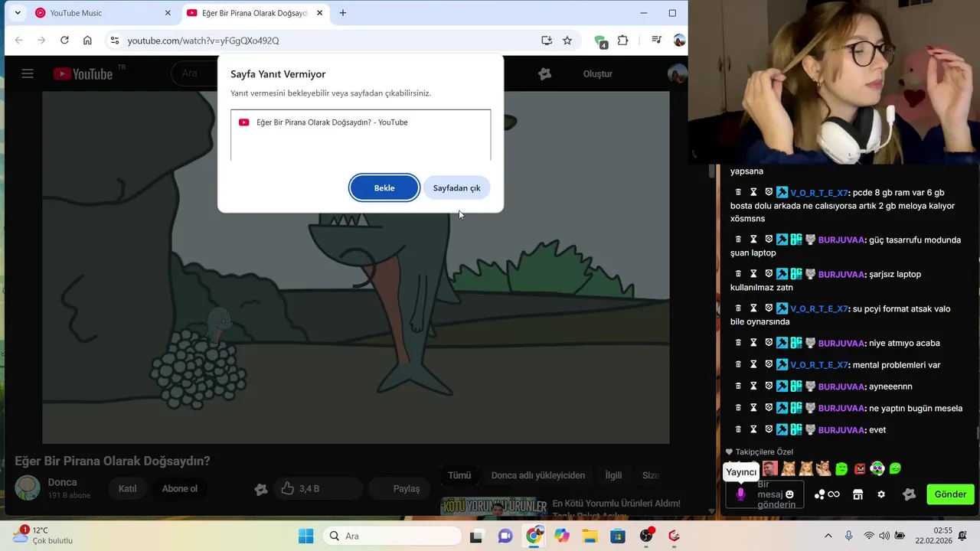
Task: Click the Abone ol subscribe button
Action: (x=179, y=488)
